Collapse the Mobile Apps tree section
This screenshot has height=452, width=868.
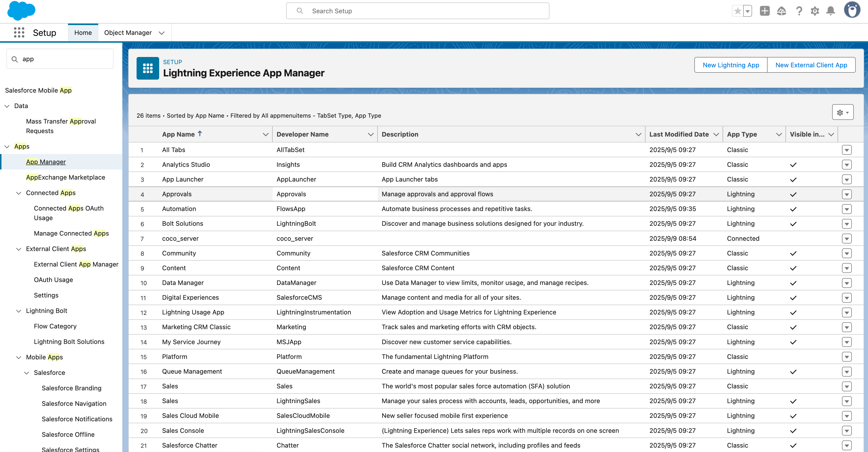[18, 357]
